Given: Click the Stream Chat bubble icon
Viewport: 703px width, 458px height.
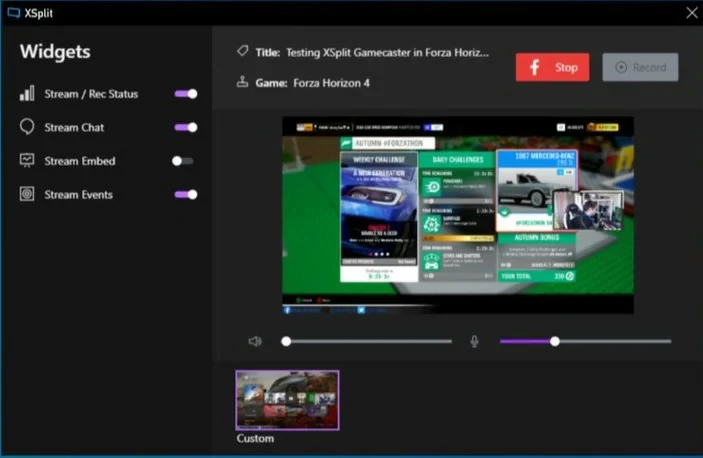Looking at the screenshot, I should pyautogui.click(x=27, y=127).
